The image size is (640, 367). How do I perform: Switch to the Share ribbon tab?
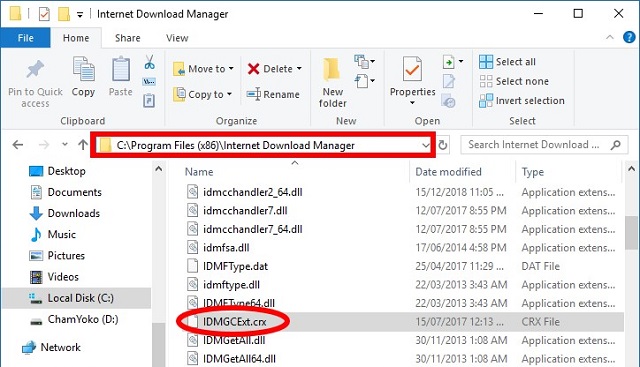coord(127,38)
